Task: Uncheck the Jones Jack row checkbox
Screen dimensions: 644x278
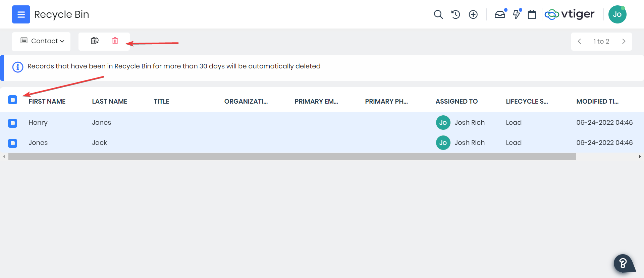Action: (13, 143)
